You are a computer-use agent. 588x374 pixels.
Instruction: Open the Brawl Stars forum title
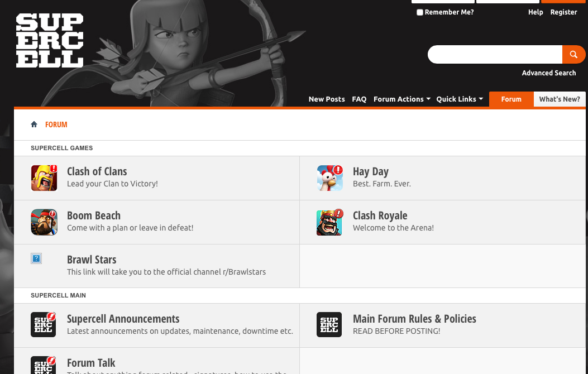point(92,260)
